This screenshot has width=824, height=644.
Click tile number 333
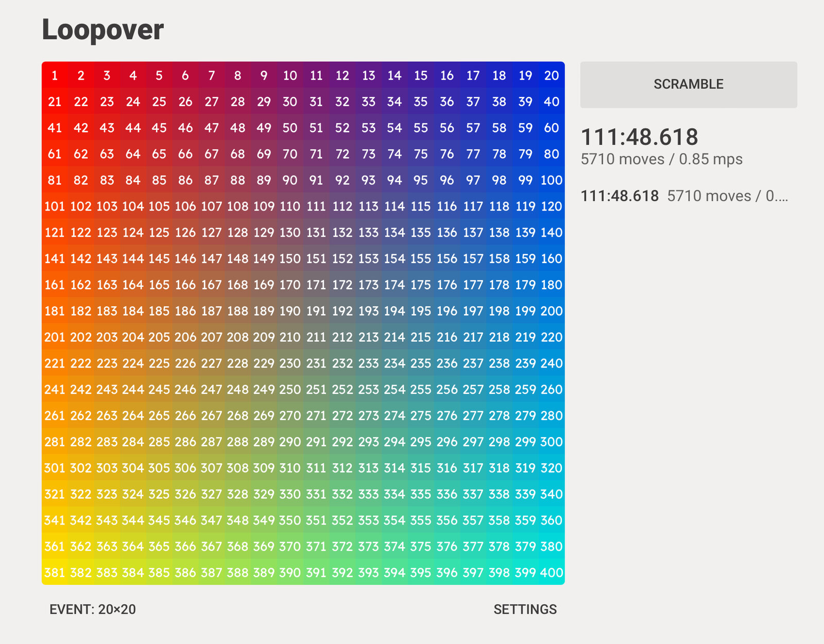pyautogui.click(x=369, y=494)
